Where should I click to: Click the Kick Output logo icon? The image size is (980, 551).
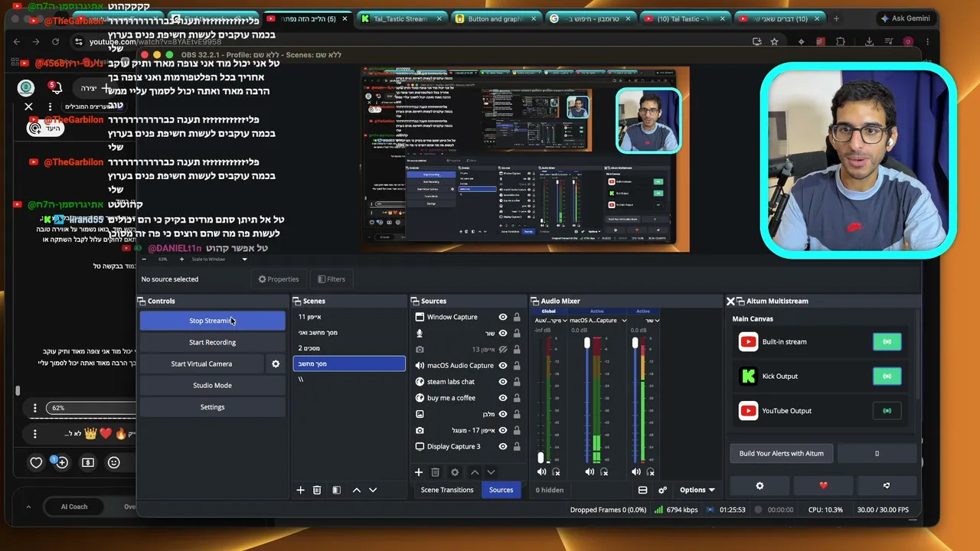[x=748, y=377]
